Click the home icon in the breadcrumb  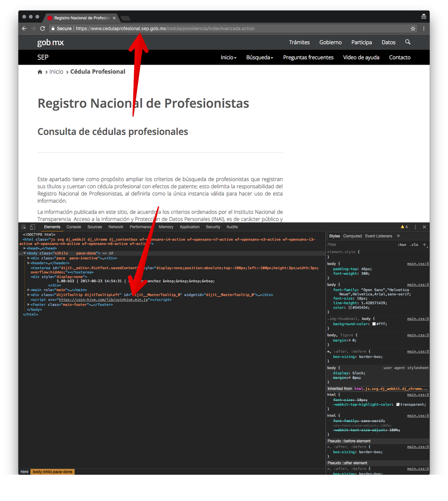40,72
